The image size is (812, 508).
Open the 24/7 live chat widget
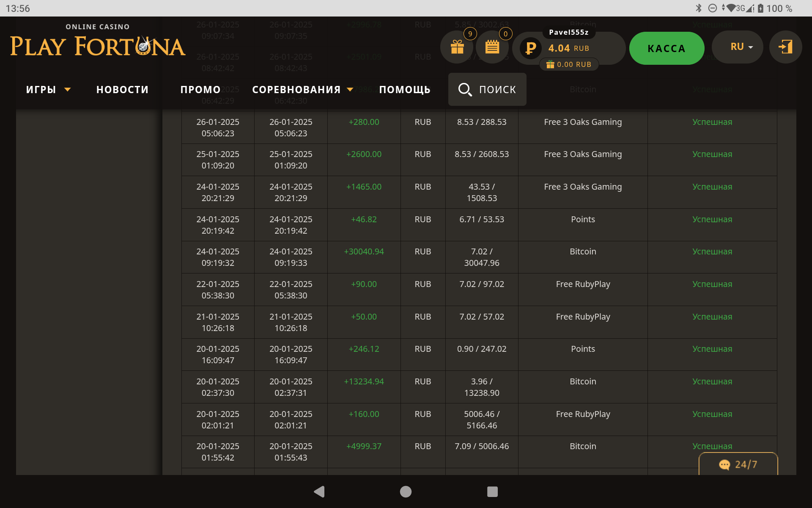point(738,464)
